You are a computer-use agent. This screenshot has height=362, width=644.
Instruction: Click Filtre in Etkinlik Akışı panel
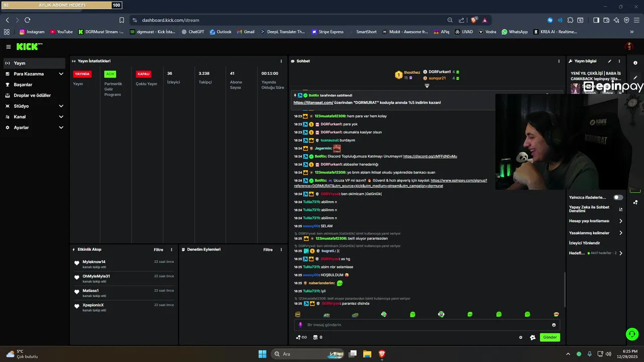click(x=158, y=250)
